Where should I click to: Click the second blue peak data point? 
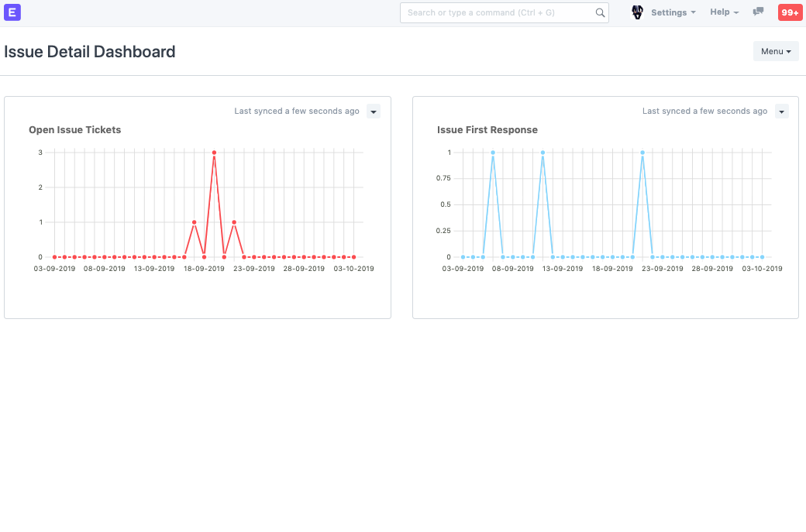[x=542, y=153]
